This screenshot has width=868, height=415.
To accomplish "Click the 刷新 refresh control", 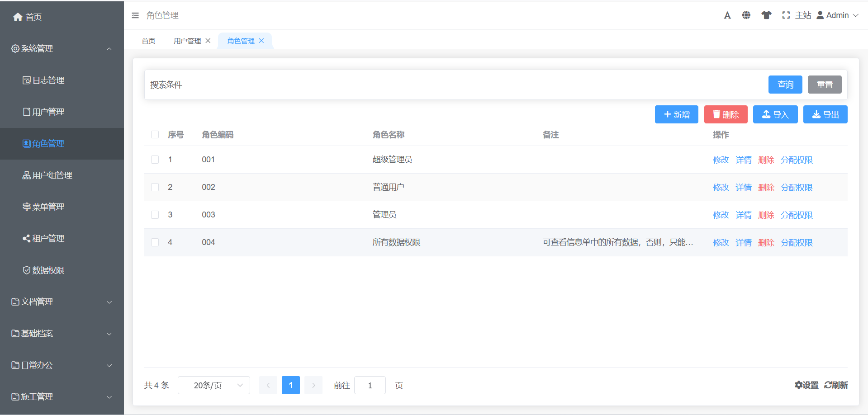I will [x=836, y=385].
